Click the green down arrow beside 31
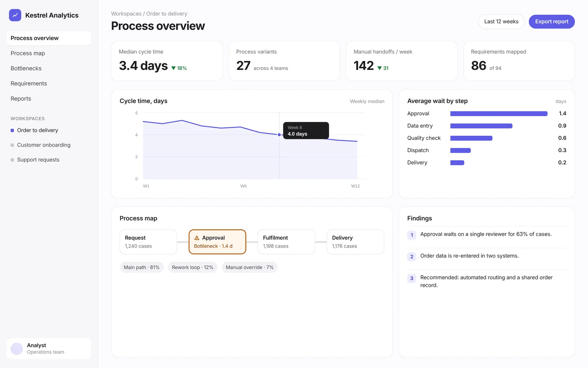Image resolution: width=588 pixels, height=368 pixels. coord(380,68)
